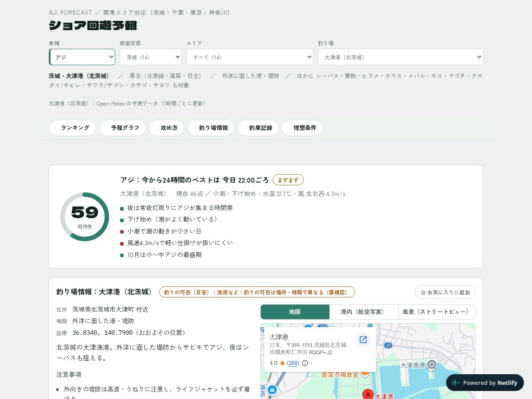
Task: Go to the 理想条件 section
Action: 302,128
